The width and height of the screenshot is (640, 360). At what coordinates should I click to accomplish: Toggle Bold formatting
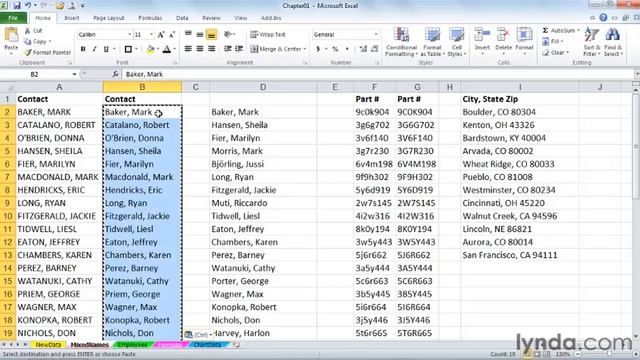[83, 49]
